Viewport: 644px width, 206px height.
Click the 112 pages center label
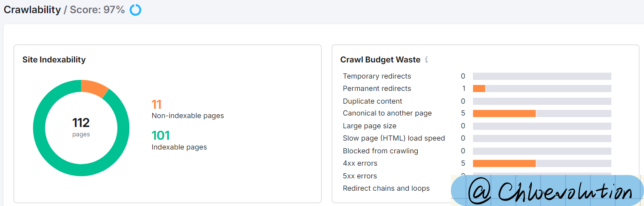[x=81, y=127]
